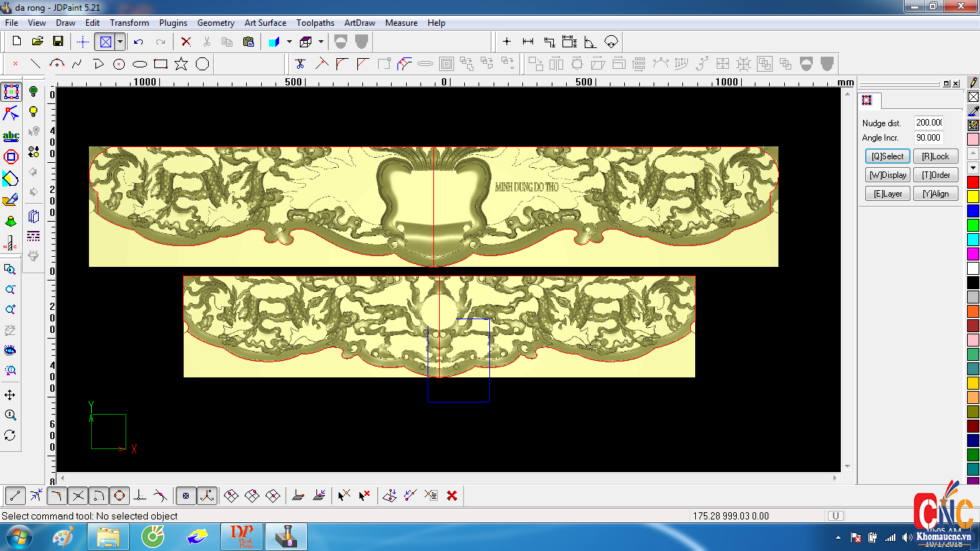Delete using the red X toolbar icon
This screenshot has height=551, width=980.
tap(186, 42)
